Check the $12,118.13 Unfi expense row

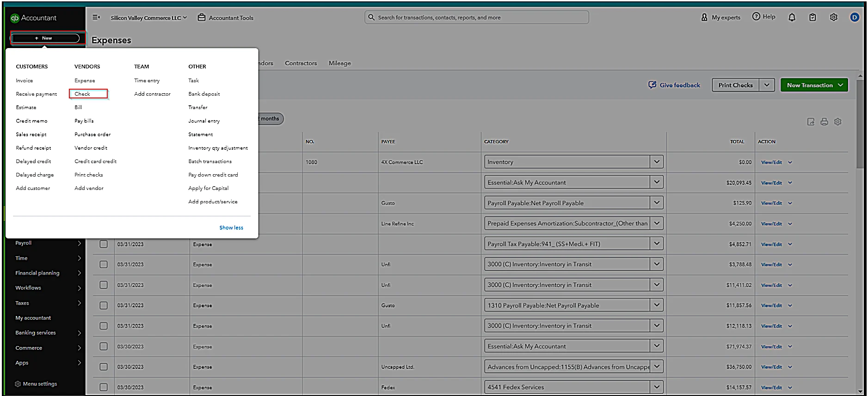point(104,326)
